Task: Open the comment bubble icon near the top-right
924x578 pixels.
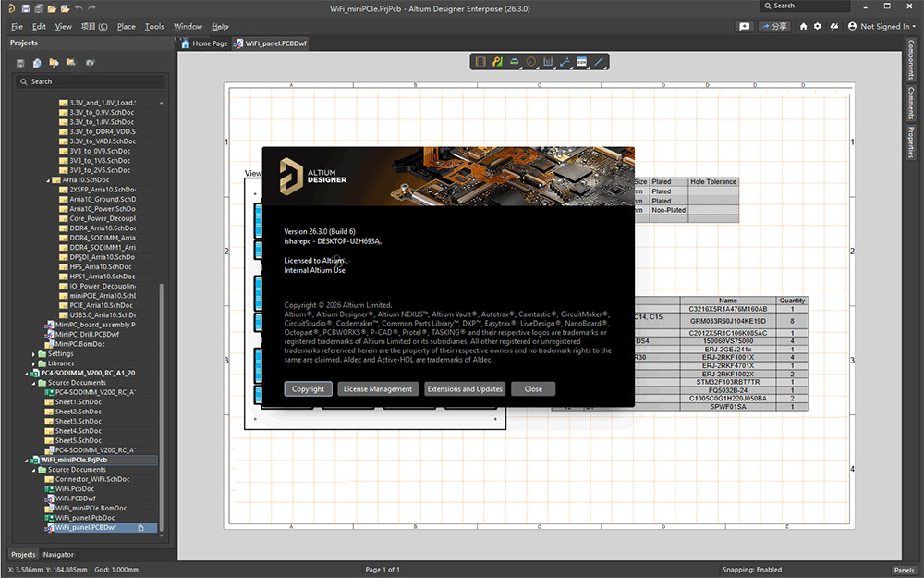Action: click(745, 26)
